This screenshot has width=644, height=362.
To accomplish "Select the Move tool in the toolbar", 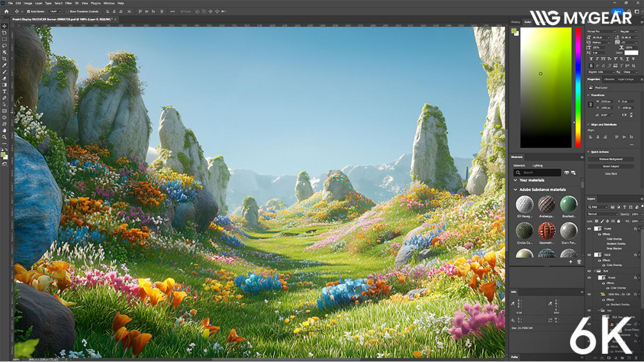I will click(x=5, y=26).
